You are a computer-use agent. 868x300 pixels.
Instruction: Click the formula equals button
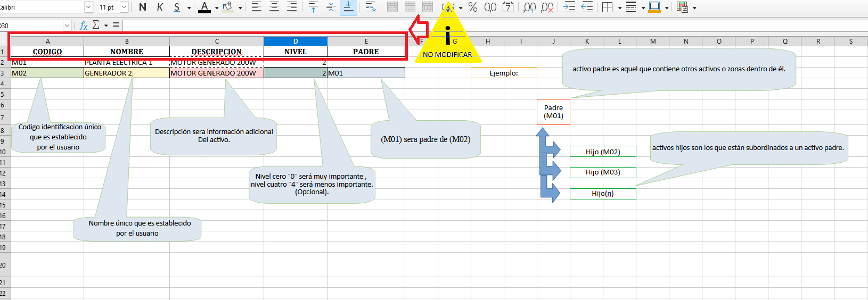(x=116, y=25)
